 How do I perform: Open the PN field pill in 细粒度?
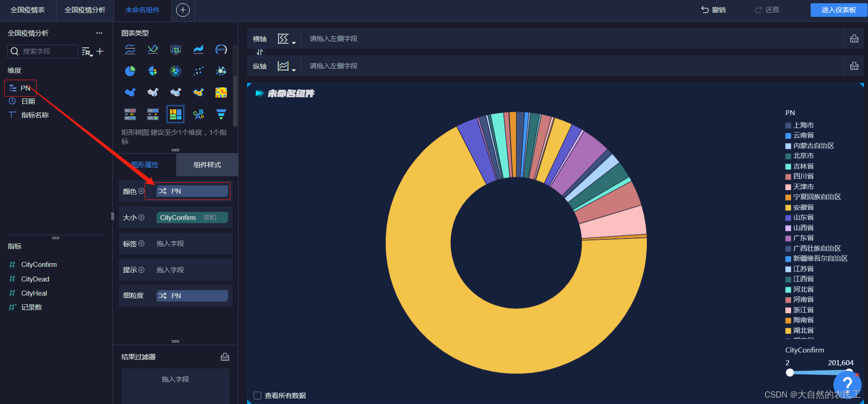click(192, 296)
